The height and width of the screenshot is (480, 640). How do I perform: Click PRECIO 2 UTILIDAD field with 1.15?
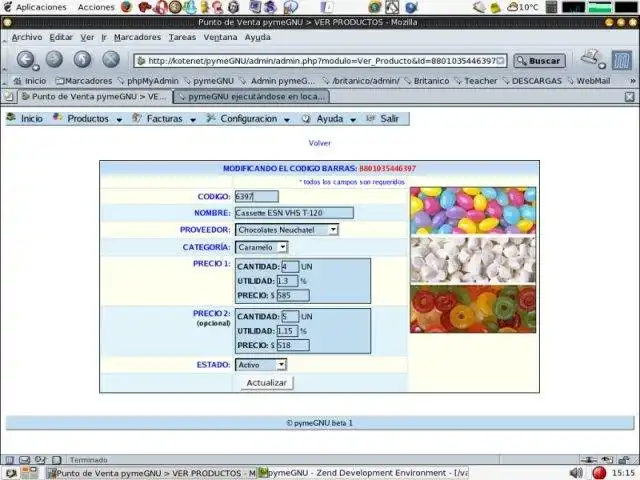tap(287, 331)
